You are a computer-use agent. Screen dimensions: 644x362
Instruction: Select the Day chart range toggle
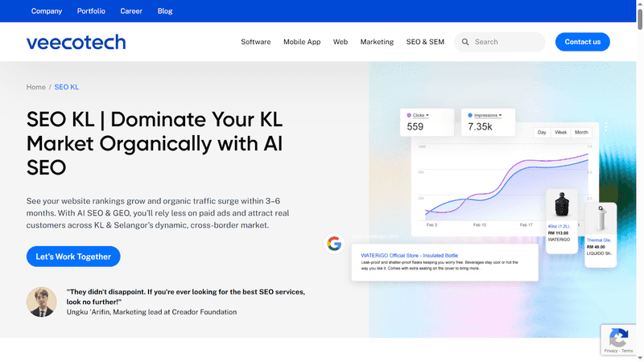pyautogui.click(x=542, y=132)
